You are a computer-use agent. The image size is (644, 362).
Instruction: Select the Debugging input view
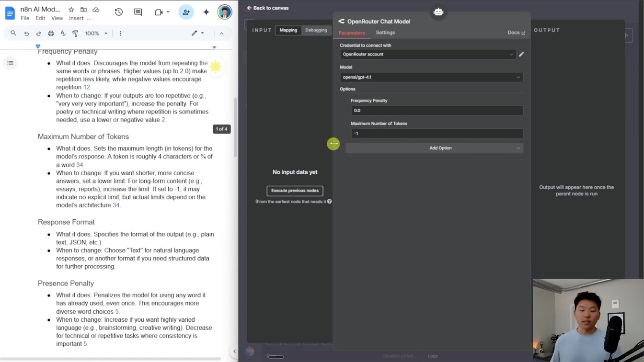316,30
